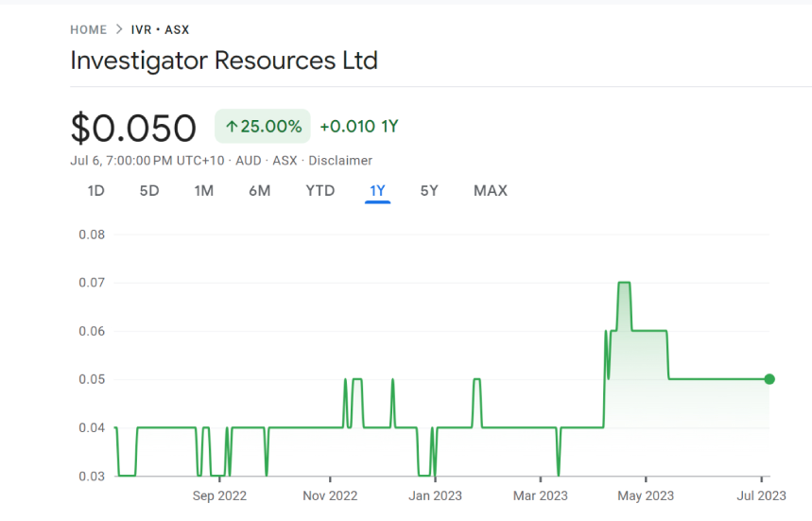Click the 0.06 y-axis label
The width and height of the screenshot is (812, 521).
[x=92, y=331]
